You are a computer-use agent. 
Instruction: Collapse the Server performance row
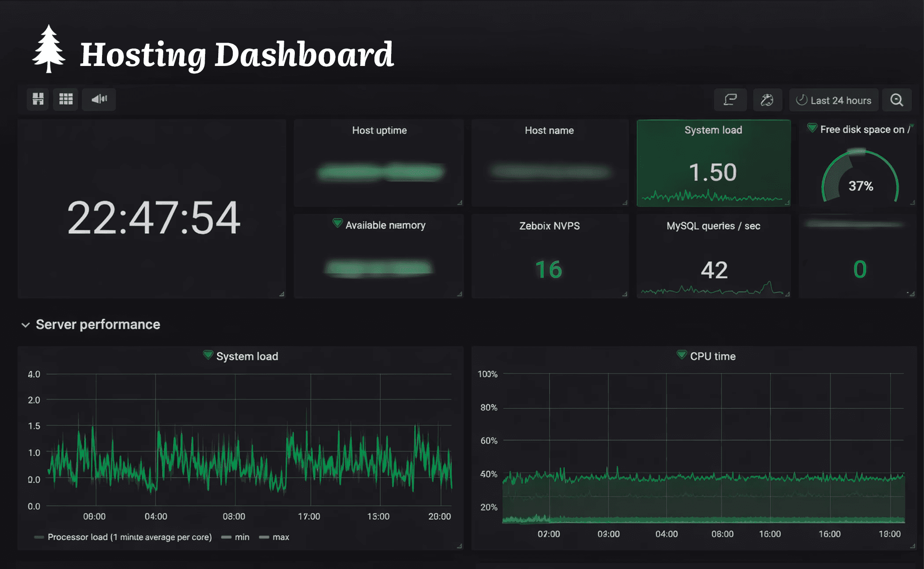tap(26, 325)
